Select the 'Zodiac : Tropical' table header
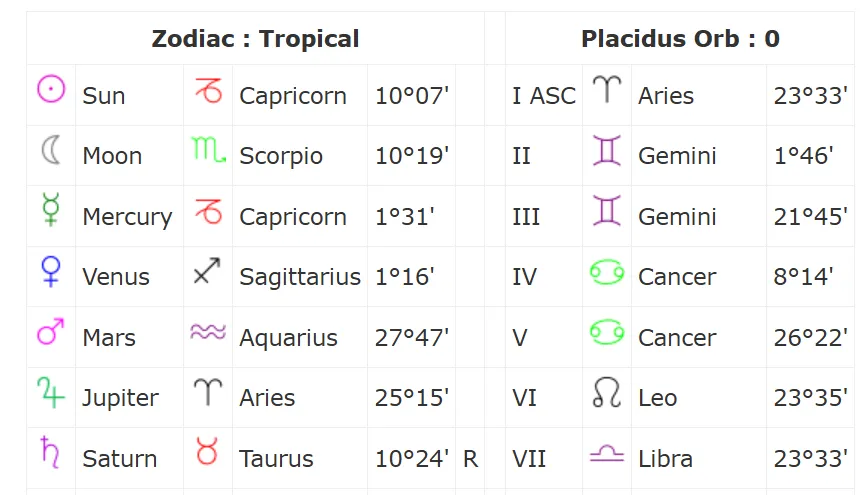865x495 pixels. pyautogui.click(x=255, y=40)
